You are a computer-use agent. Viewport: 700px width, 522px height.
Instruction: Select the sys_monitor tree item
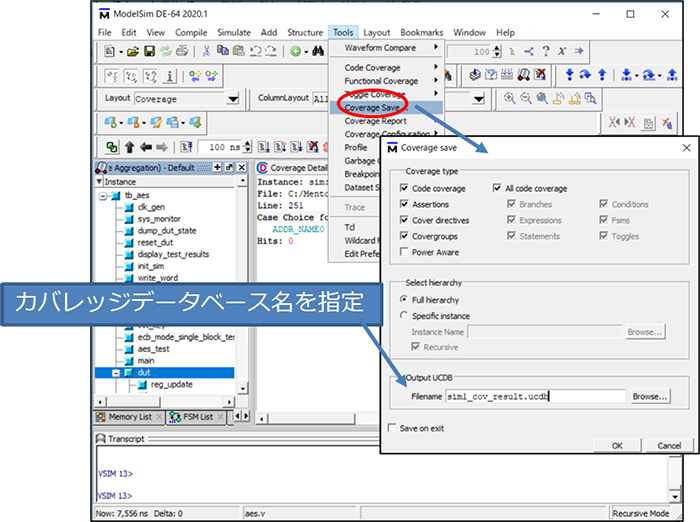[159, 219]
